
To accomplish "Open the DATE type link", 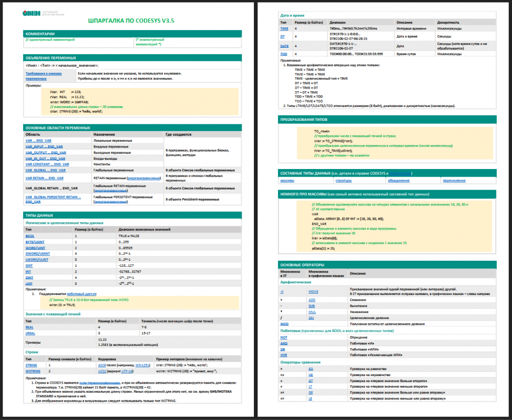I will coord(284,46).
